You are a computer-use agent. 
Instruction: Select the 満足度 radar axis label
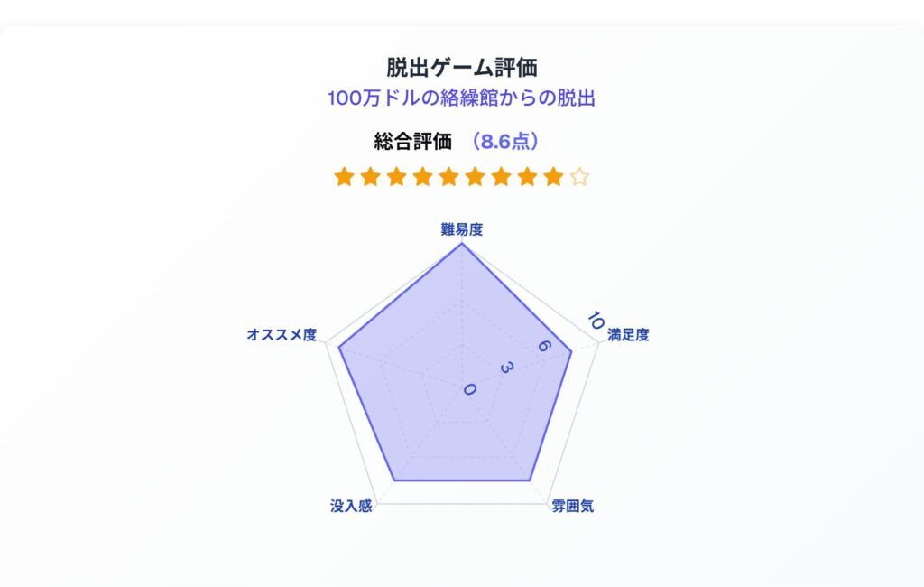(x=628, y=334)
